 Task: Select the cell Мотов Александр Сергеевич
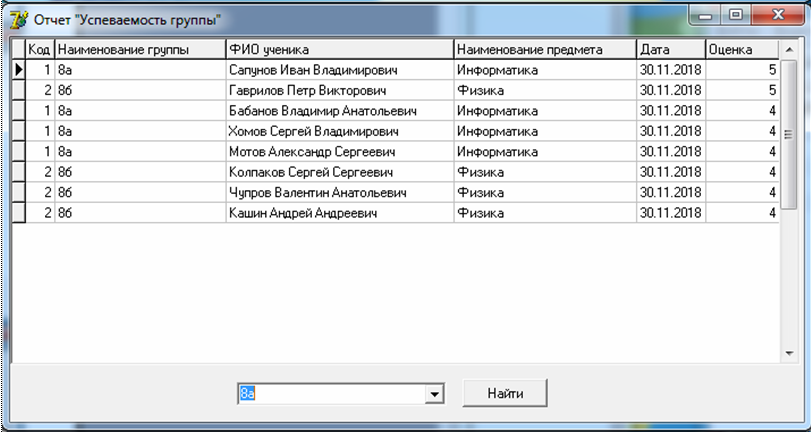(x=340, y=152)
